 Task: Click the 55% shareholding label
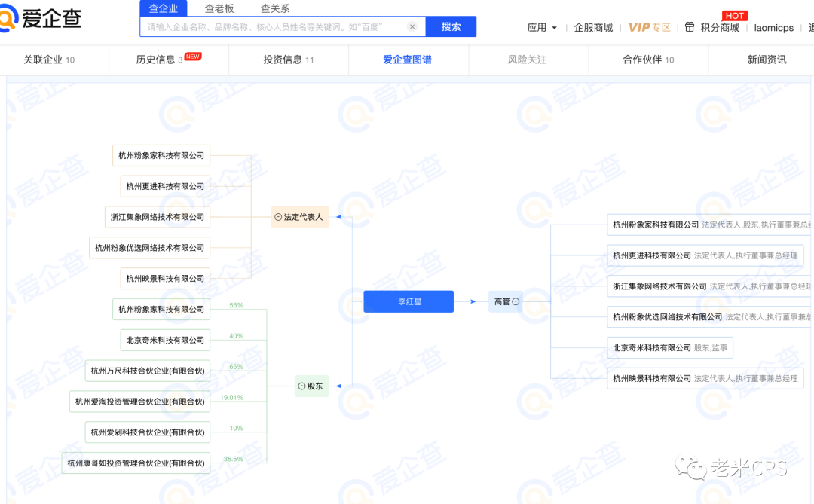pyautogui.click(x=236, y=305)
